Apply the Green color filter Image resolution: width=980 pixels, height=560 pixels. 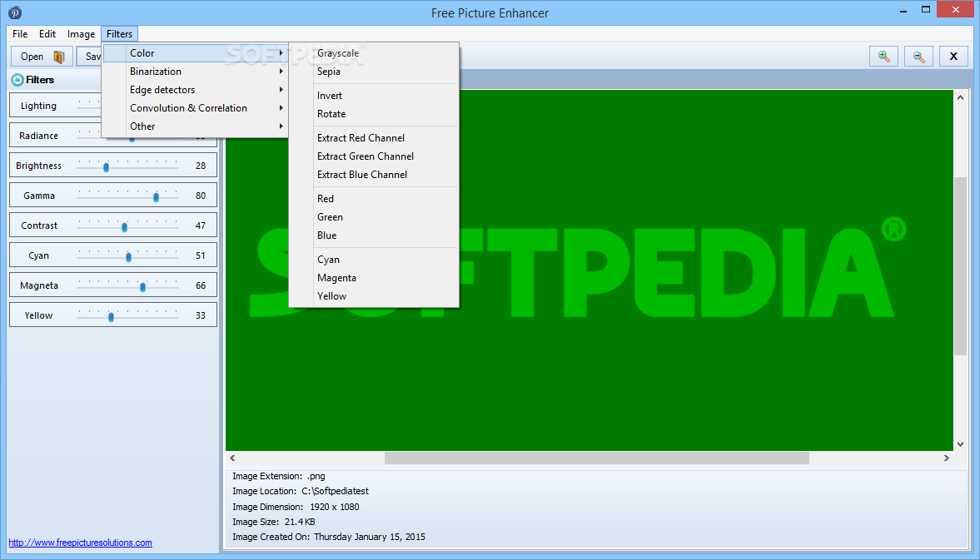click(x=374, y=217)
